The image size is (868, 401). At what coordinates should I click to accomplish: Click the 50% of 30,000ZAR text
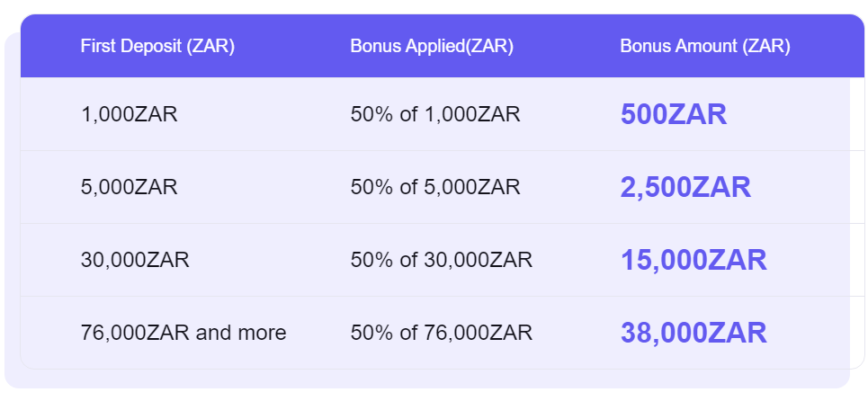tap(442, 260)
